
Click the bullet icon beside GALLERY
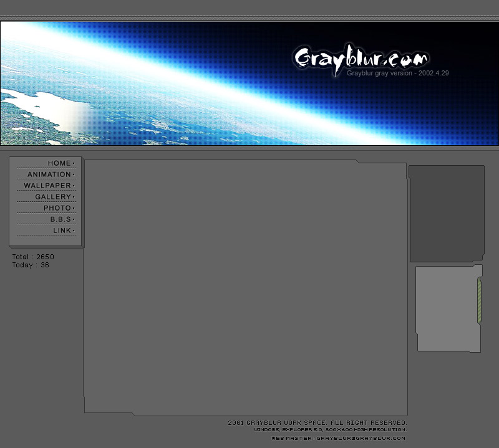72,196
